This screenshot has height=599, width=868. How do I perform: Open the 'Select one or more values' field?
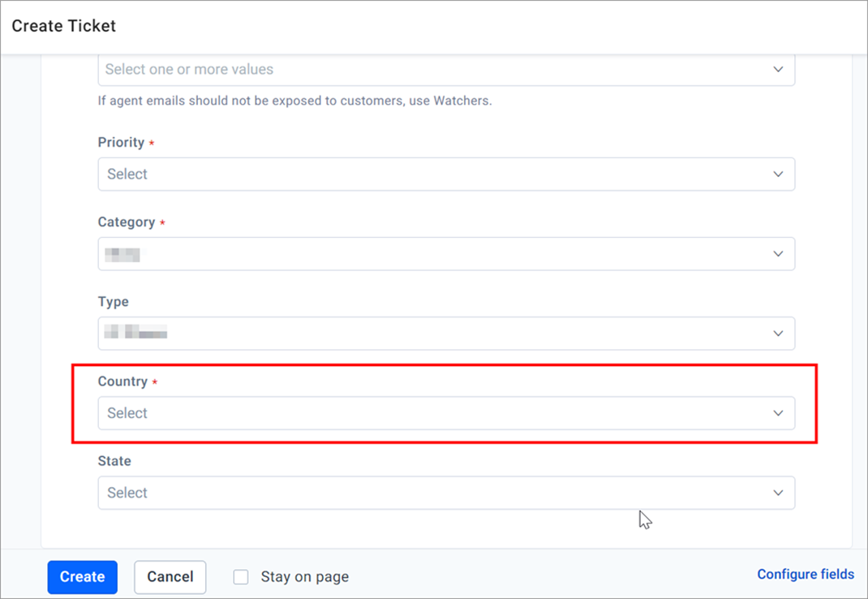tap(446, 70)
